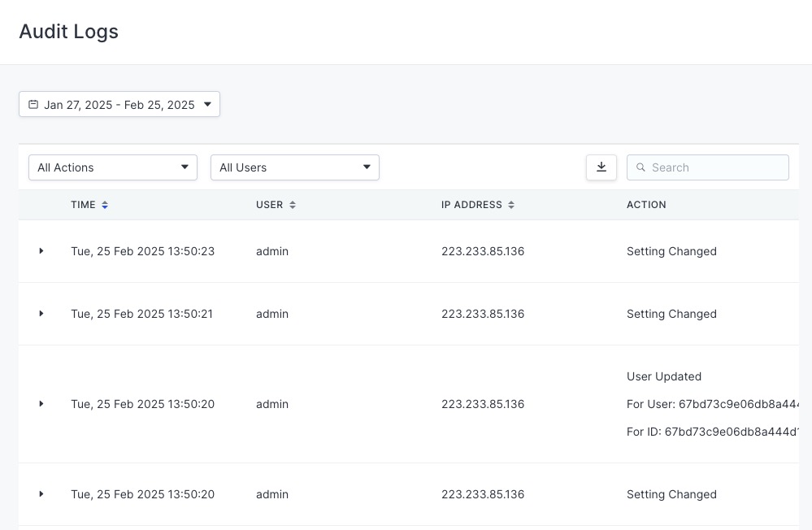Viewport: 812px width, 530px height.
Task: Click the calendar icon in the date picker
Action: coord(33,104)
